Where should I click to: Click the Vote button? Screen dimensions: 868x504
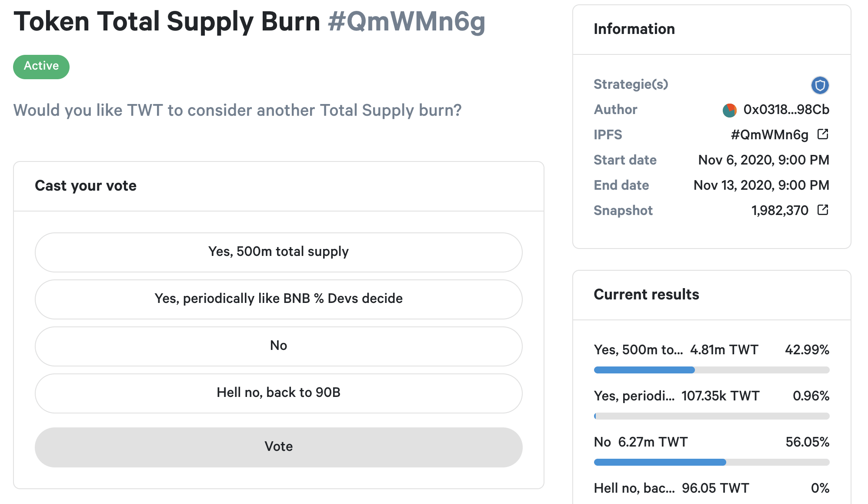[x=278, y=447]
